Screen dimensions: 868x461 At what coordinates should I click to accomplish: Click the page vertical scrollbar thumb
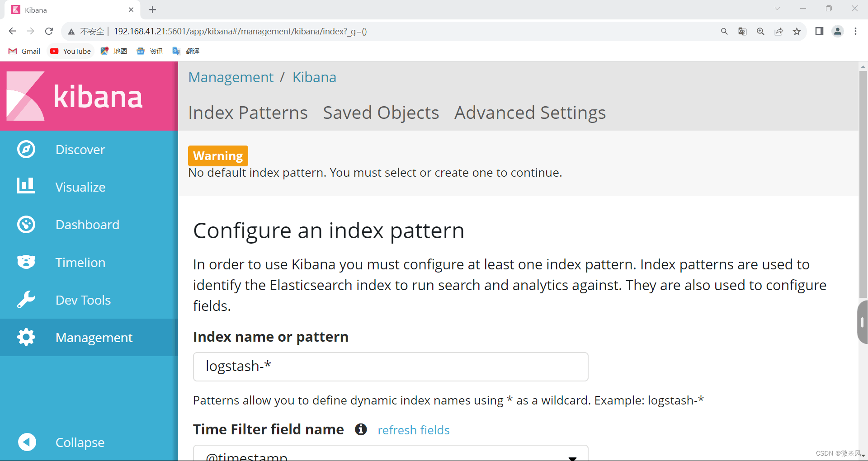863,181
